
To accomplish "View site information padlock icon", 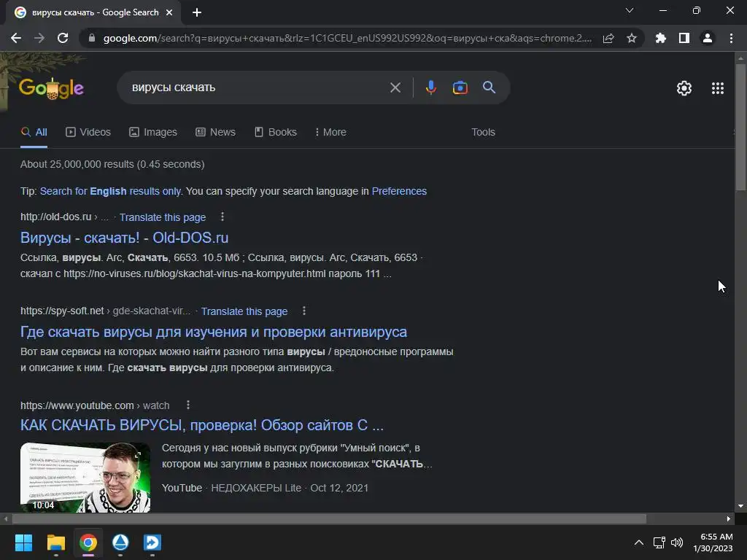I will (92, 38).
